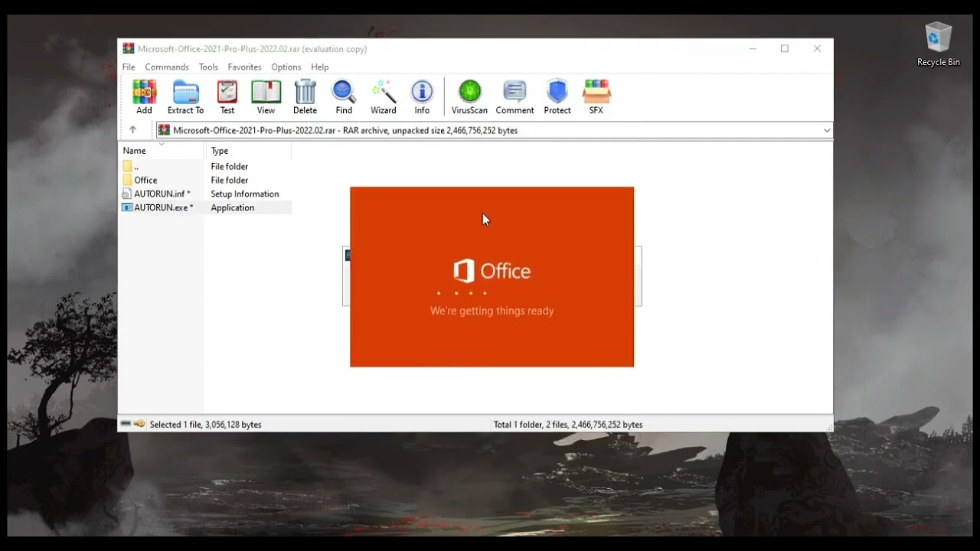
Task: Click the WinRAR title bar app icon
Action: click(129, 49)
